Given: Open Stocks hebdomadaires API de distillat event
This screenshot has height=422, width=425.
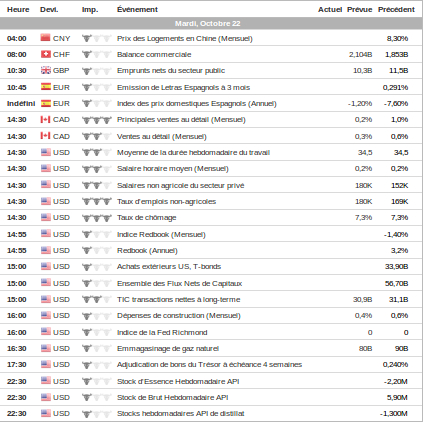Looking at the screenshot, I should (180, 413).
